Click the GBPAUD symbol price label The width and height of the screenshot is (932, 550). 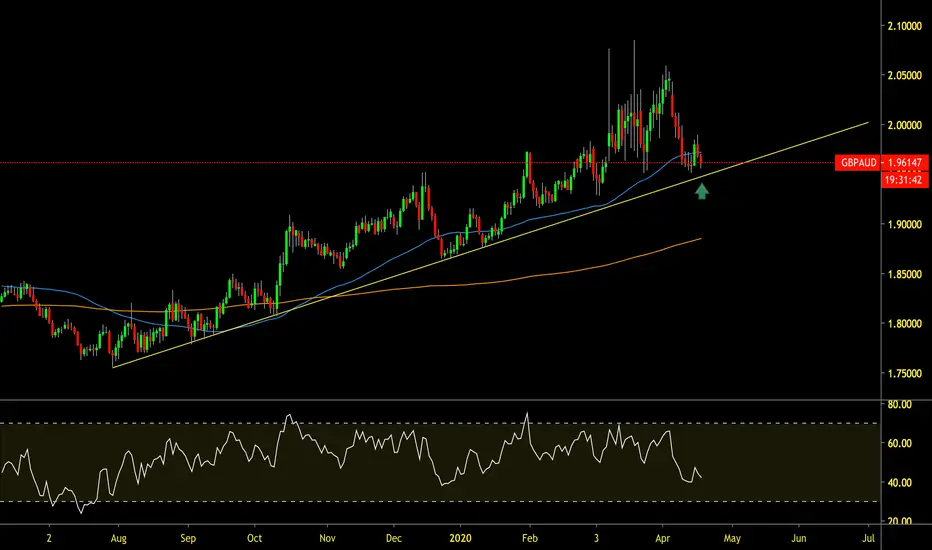(x=858, y=162)
